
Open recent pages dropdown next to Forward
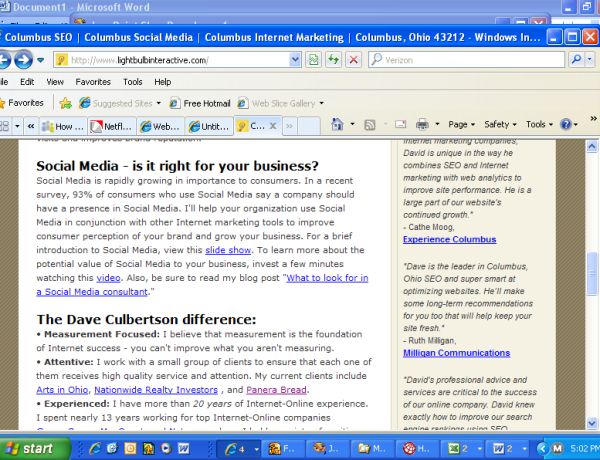[x=41, y=60]
